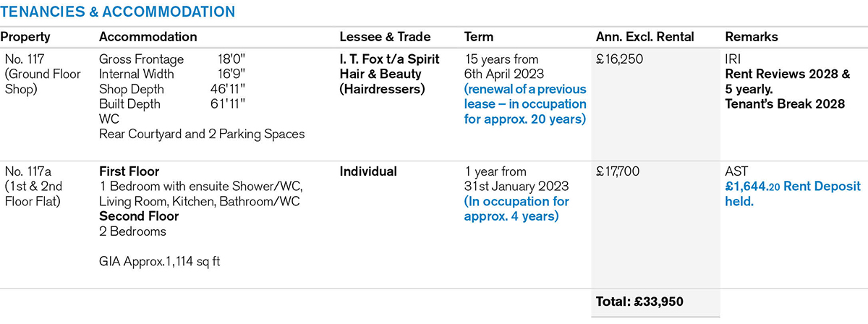Click the blue renewal of previous lease note
This screenshot has width=868, height=324.
point(525,103)
